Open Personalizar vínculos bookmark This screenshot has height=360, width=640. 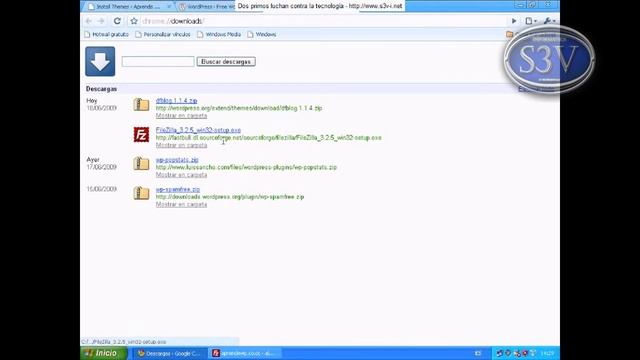(163, 35)
